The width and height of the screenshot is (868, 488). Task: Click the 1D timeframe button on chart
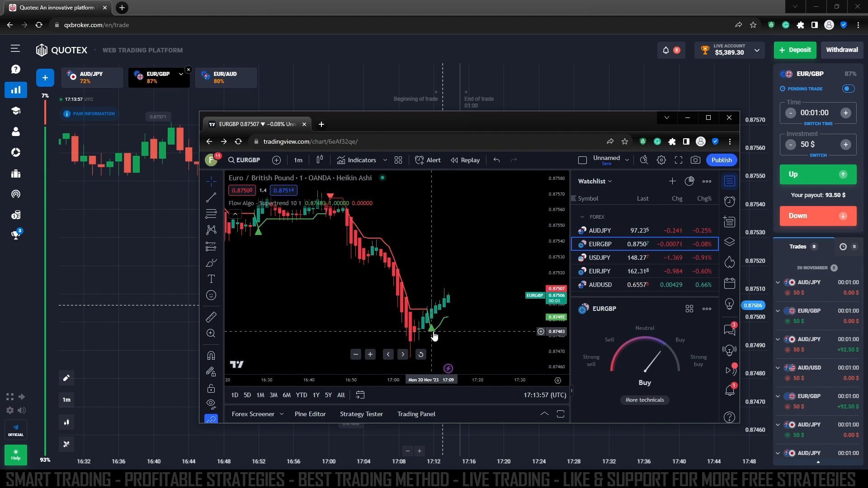234,394
